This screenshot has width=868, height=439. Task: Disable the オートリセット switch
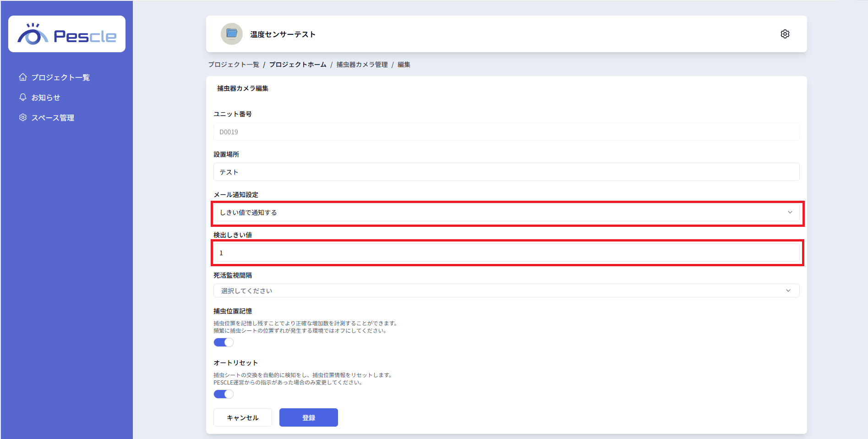pos(224,394)
